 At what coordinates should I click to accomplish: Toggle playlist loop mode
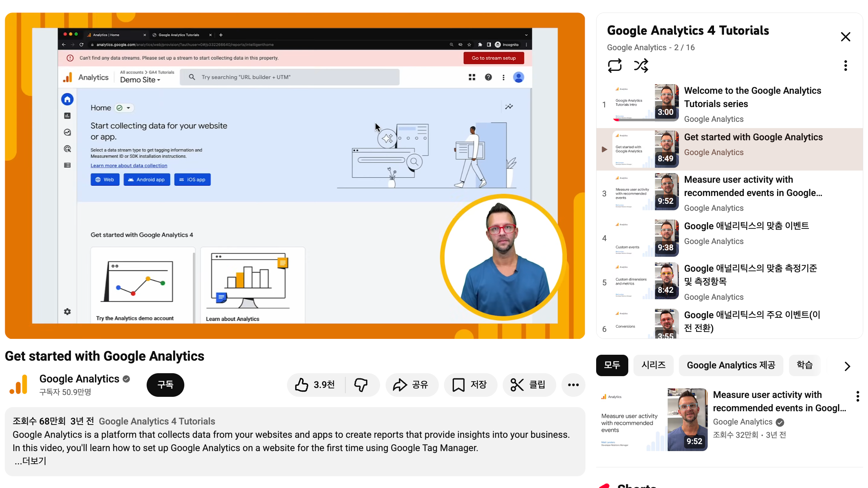(615, 66)
